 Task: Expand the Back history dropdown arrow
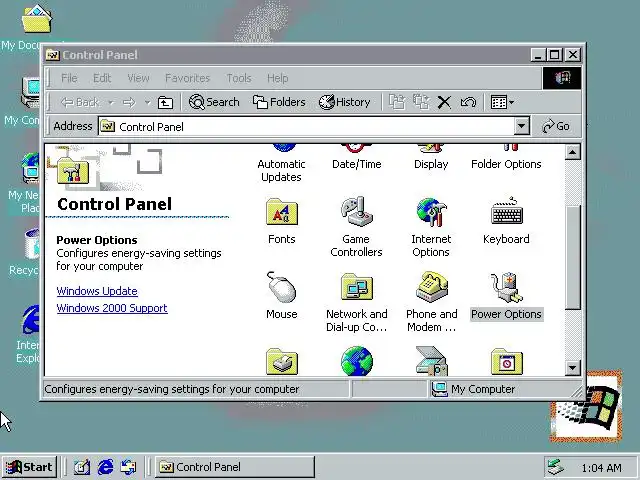[x=111, y=102]
